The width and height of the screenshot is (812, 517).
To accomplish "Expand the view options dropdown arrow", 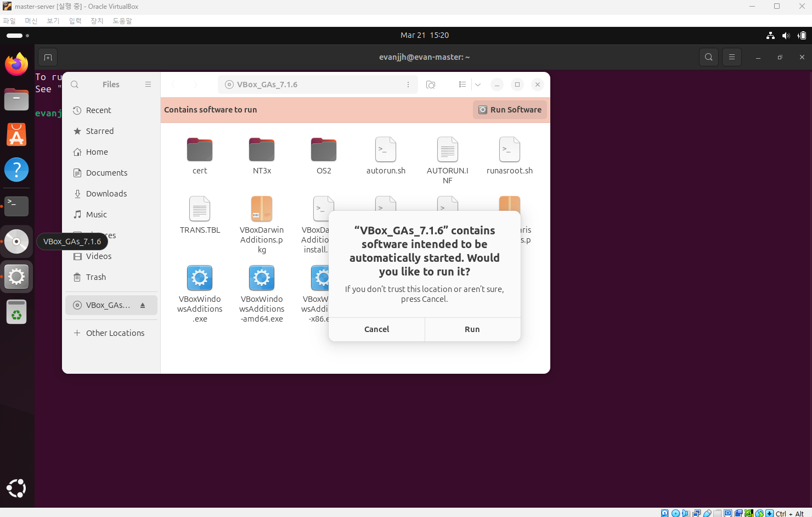I will (x=478, y=85).
